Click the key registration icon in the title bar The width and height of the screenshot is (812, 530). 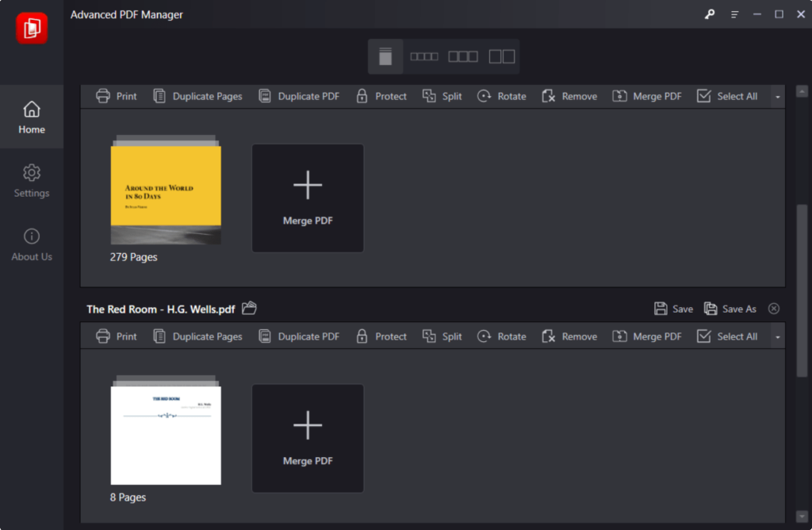(710, 14)
